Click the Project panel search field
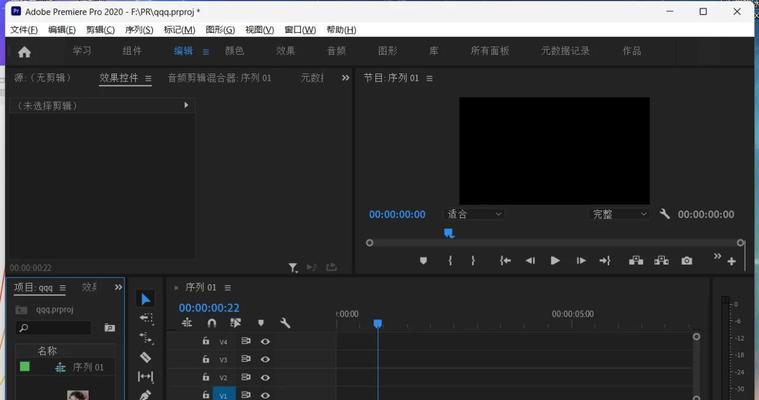This screenshot has height=400, width=759. (x=54, y=328)
